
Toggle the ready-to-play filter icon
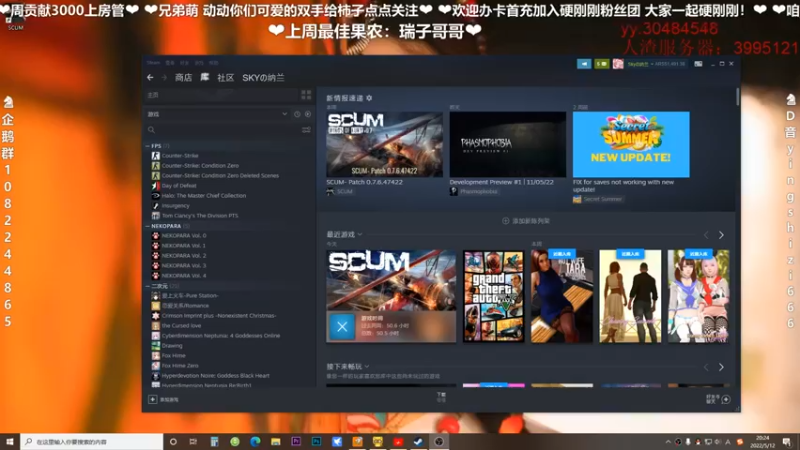(x=308, y=114)
